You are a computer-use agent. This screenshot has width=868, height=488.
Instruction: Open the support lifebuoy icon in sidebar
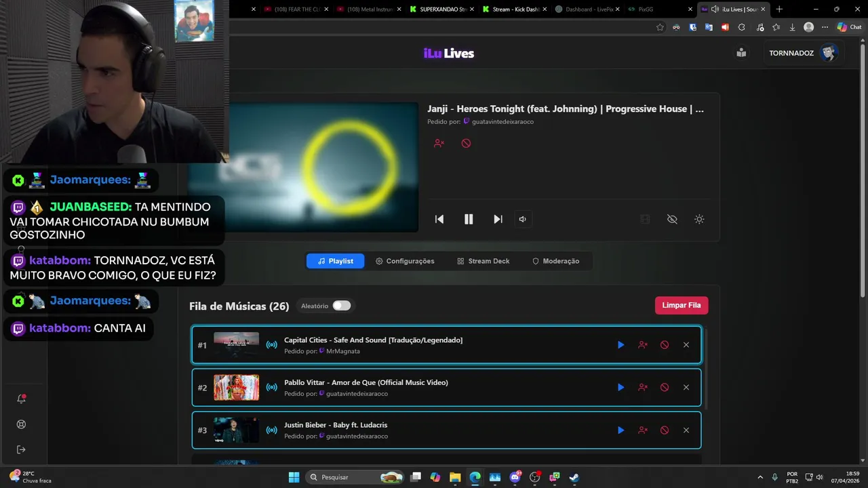[21, 424]
